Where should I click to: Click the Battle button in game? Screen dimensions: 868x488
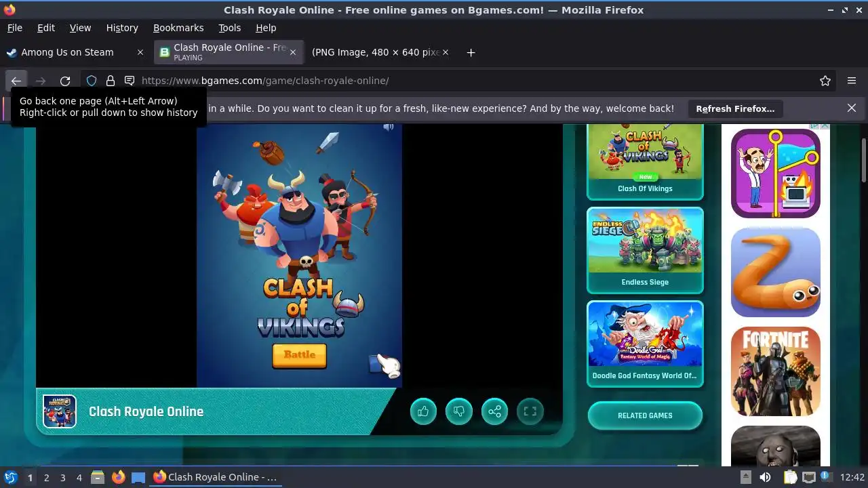(299, 355)
